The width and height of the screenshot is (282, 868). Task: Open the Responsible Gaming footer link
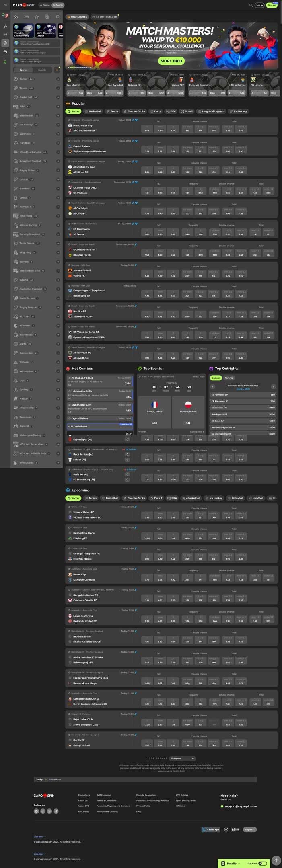[x=107, y=811]
